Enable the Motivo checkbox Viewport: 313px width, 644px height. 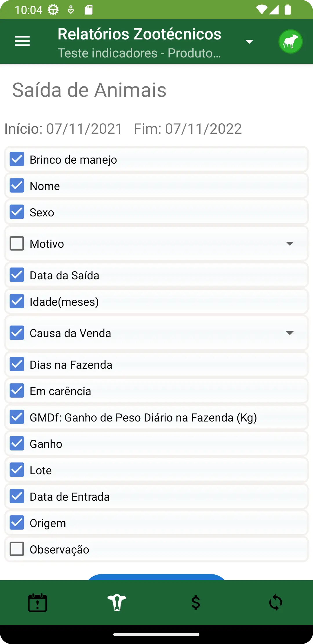(x=17, y=243)
